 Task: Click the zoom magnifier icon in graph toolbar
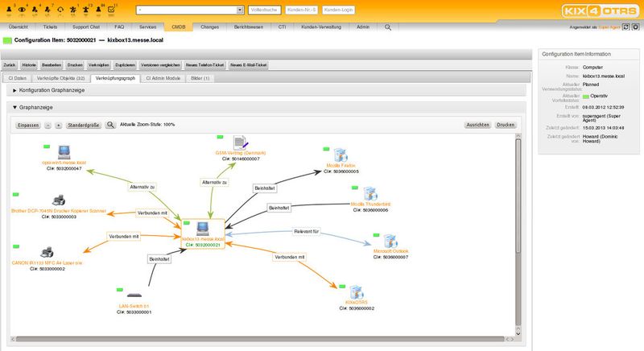click(x=110, y=125)
